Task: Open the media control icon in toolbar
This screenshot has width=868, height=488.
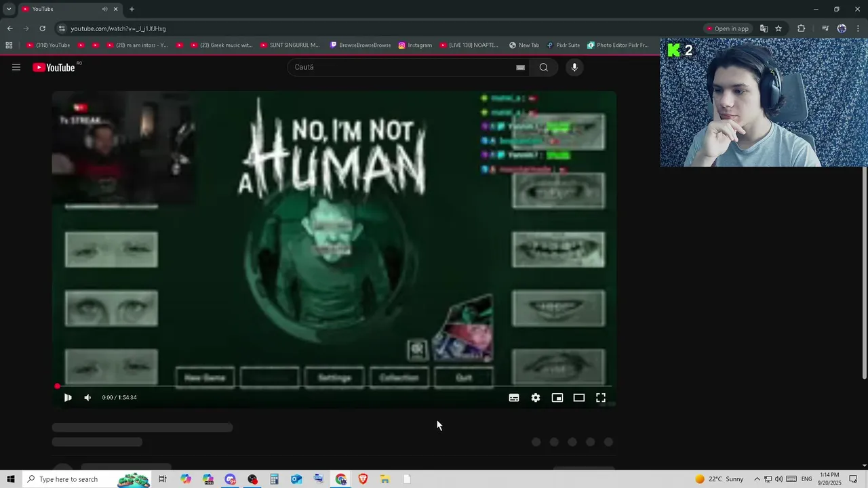Action: coord(825,28)
